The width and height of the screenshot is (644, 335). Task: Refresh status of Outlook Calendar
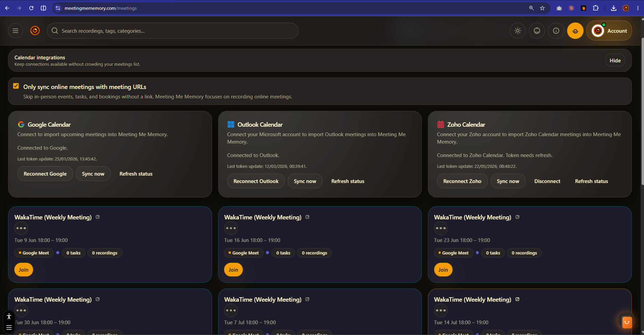click(x=348, y=181)
